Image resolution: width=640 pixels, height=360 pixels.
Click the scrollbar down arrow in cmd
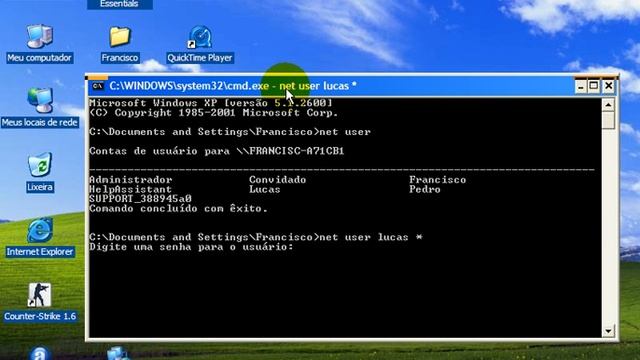pyautogui.click(x=608, y=331)
